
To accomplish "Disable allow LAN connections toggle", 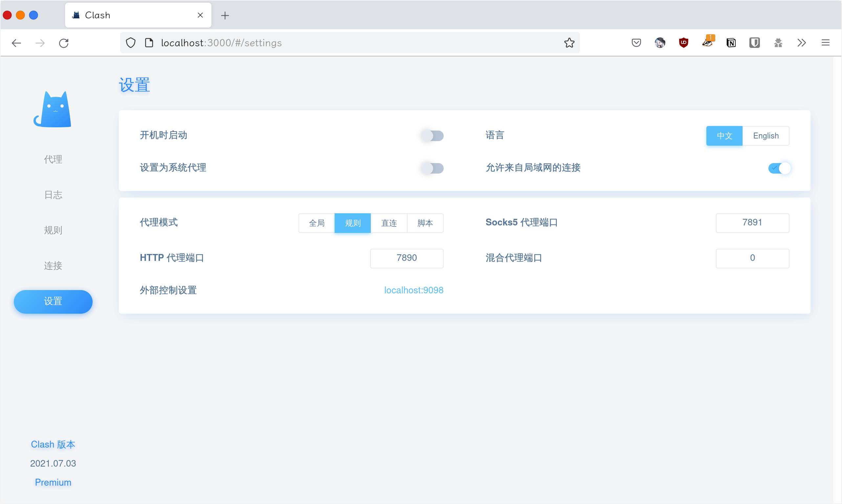I will (x=779, y=168).
